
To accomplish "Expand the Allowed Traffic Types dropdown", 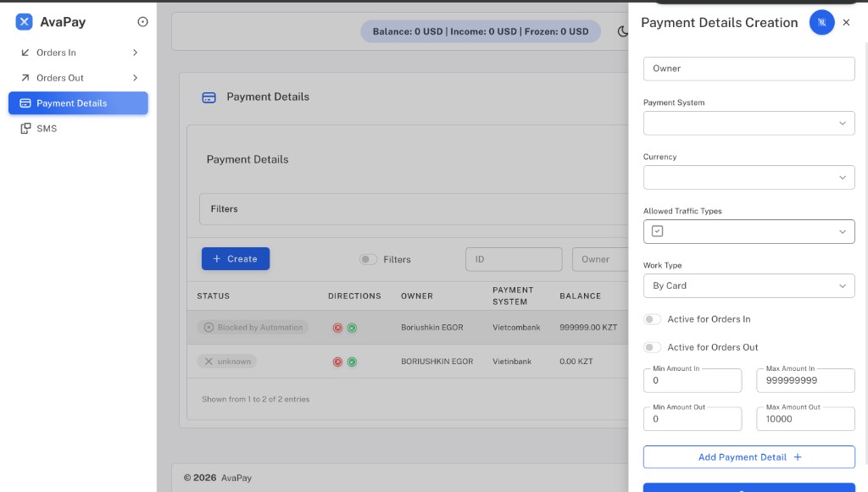I will pyautogui.click(x=749, y=232).
